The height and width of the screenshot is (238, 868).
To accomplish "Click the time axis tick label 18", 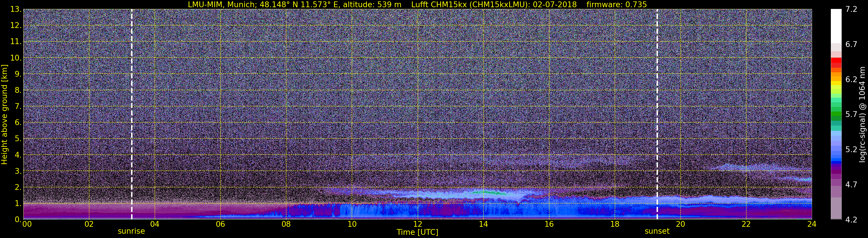I will [614, 224].
